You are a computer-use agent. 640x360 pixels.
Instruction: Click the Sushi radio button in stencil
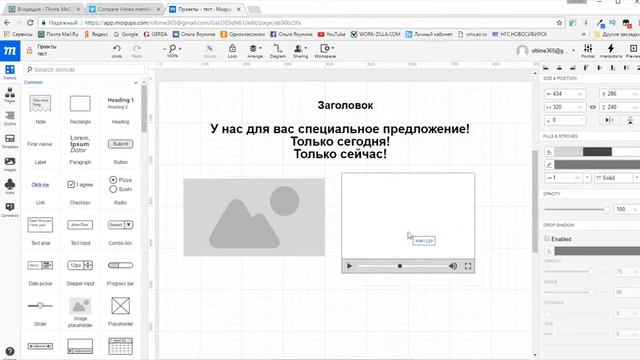pyautogui.click(x=120, y=189)
